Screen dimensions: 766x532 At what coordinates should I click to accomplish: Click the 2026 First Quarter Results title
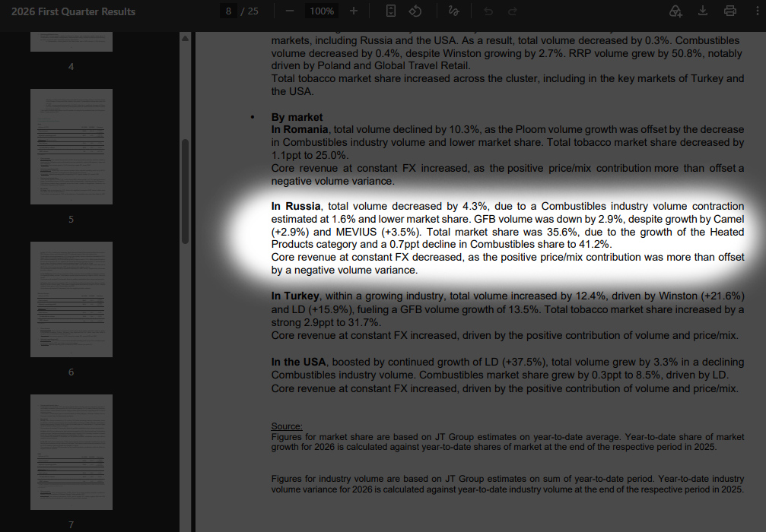(73, 11)
